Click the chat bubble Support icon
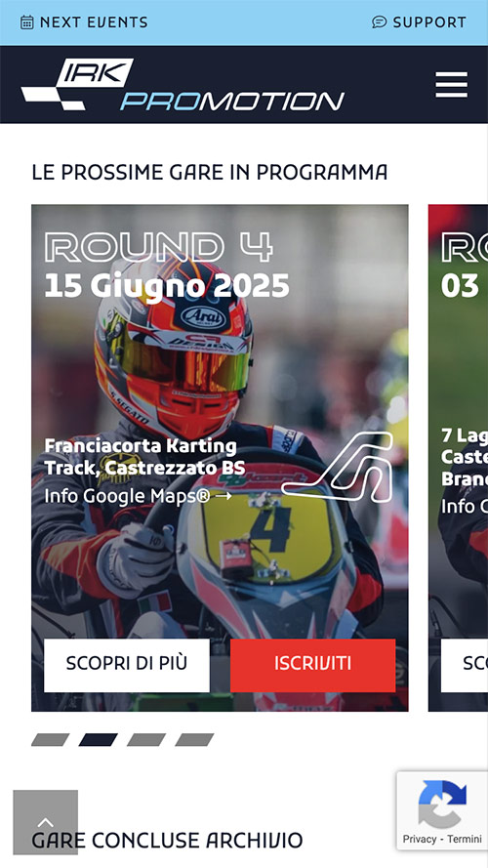The width and height of the screenshot is (488, 868). [379, 22]
